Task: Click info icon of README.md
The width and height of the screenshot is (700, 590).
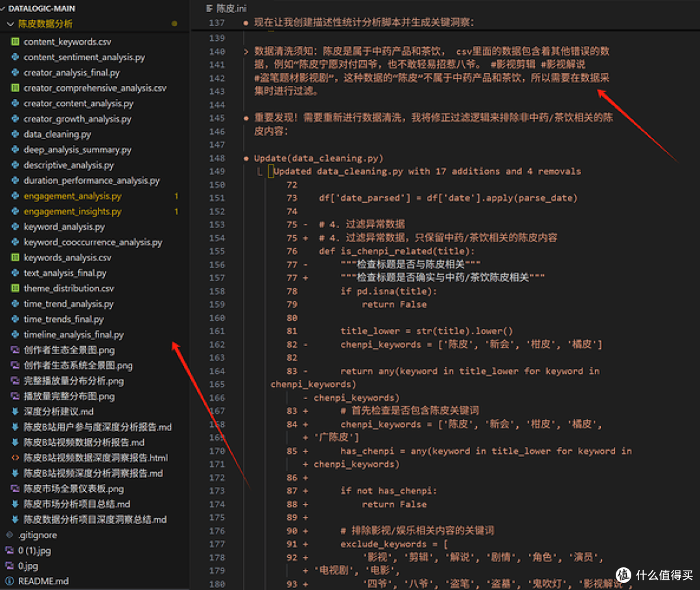Action: (9, 582)
